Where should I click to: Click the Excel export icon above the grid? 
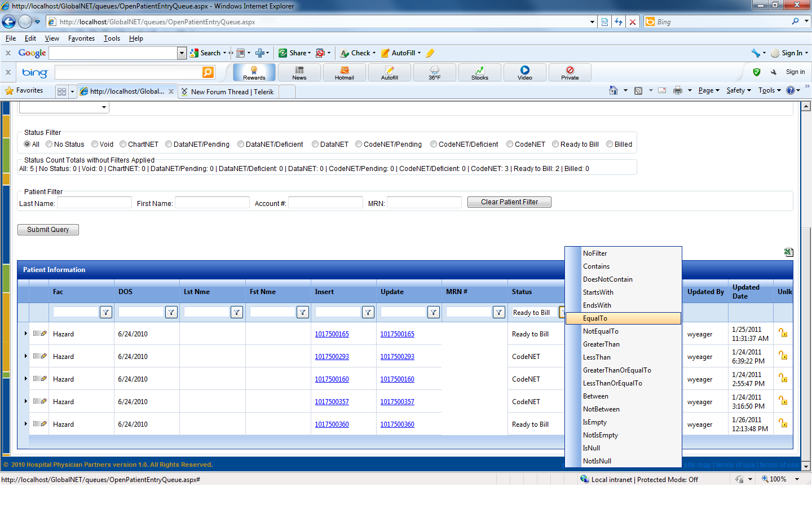click(788, 252)
